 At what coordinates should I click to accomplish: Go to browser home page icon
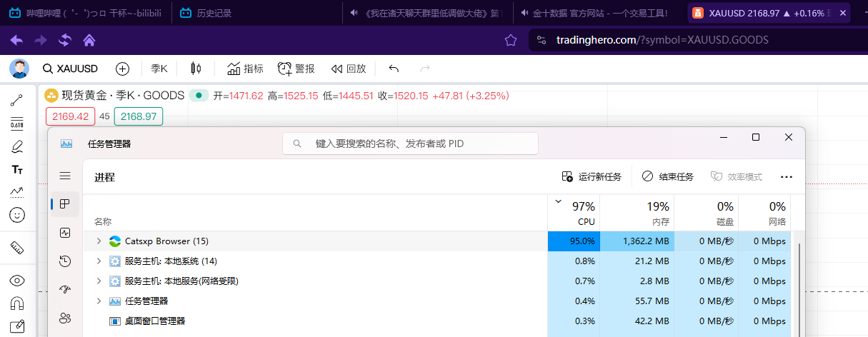tap(89, 40)
